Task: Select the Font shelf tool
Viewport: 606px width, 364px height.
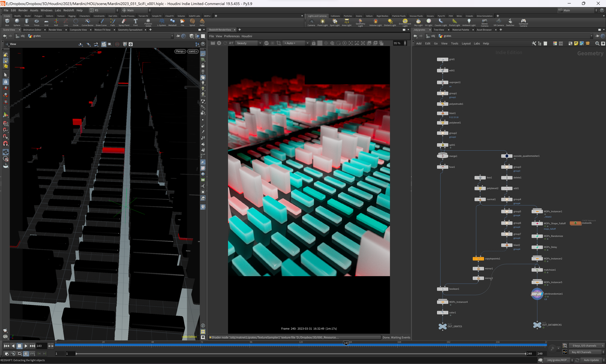Action: (136, 22)
